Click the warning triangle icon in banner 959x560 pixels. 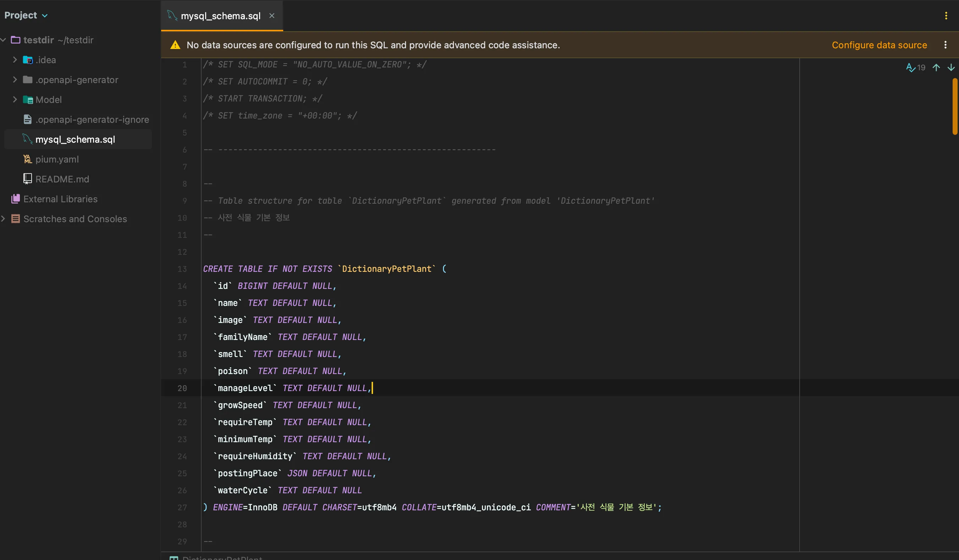(175, 45)
